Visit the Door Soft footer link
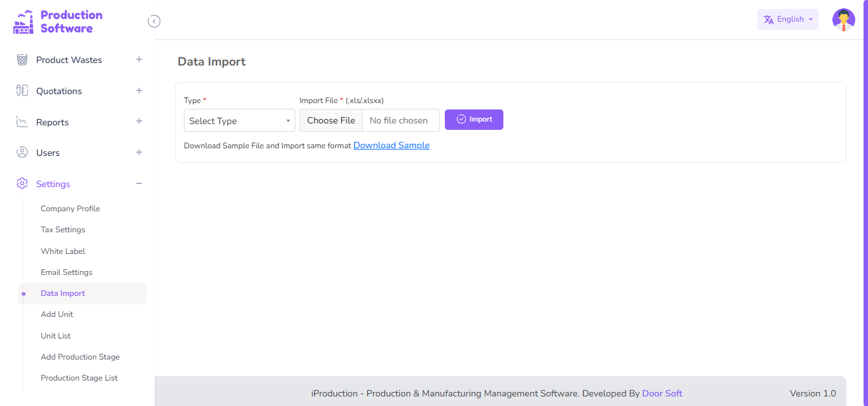 662,393
